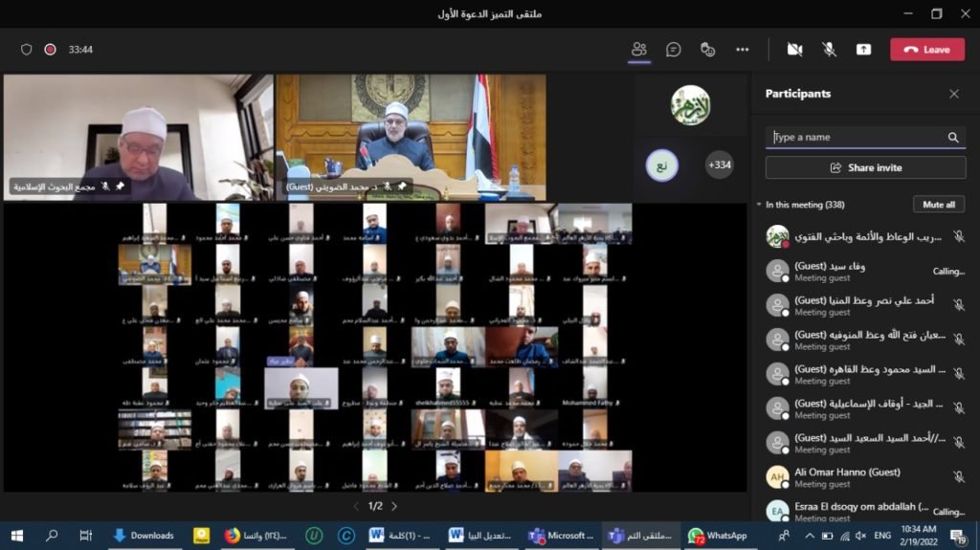Show hidden system tray icons

(810, 536)
